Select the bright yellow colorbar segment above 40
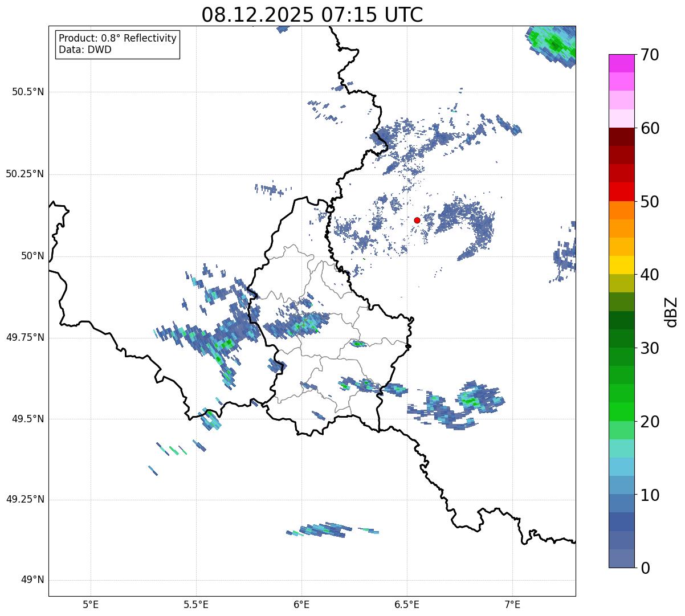The width and height of the screenshot is (685, 616). point(621,265)
